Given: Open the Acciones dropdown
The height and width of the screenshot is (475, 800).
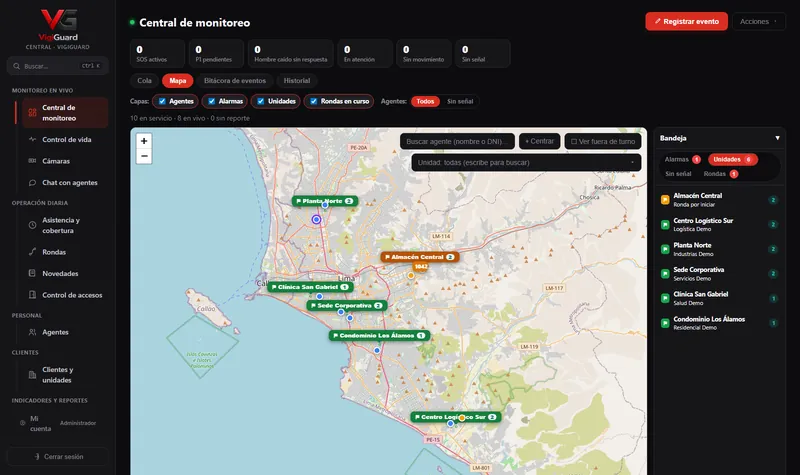Looking at the screenshot, I should [x=759, y=21].
